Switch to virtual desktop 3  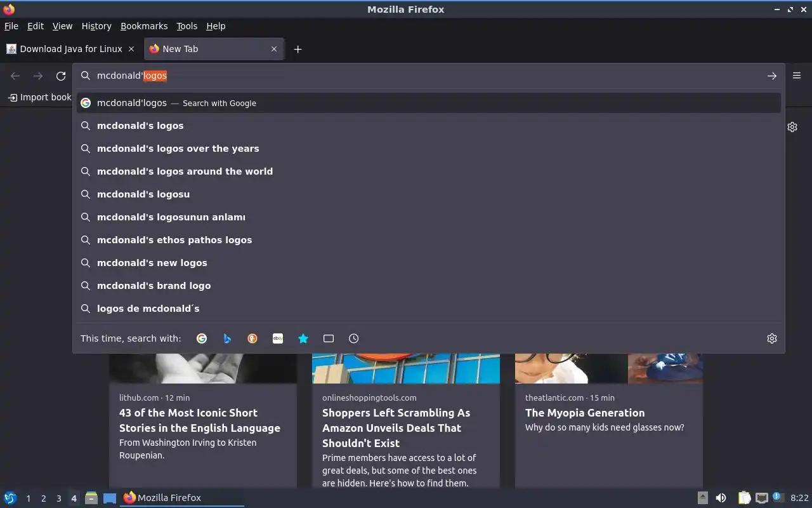tap(58, 498)
